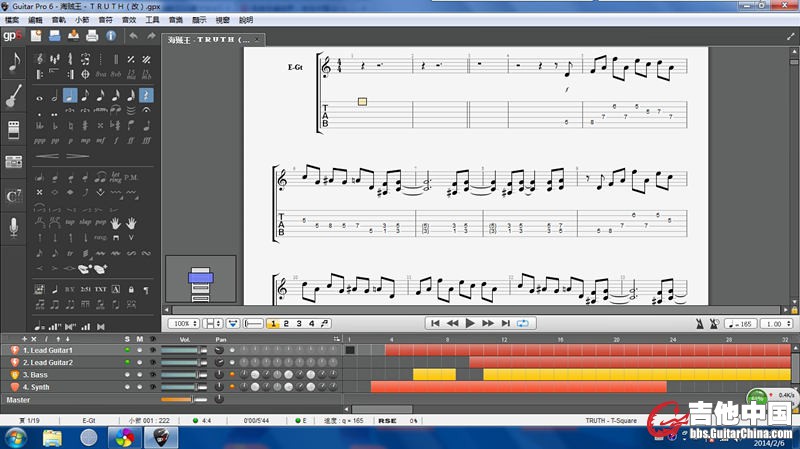The image size is (800, 449).
Task: Apply pop effect
Action: [x=101, y=222]
